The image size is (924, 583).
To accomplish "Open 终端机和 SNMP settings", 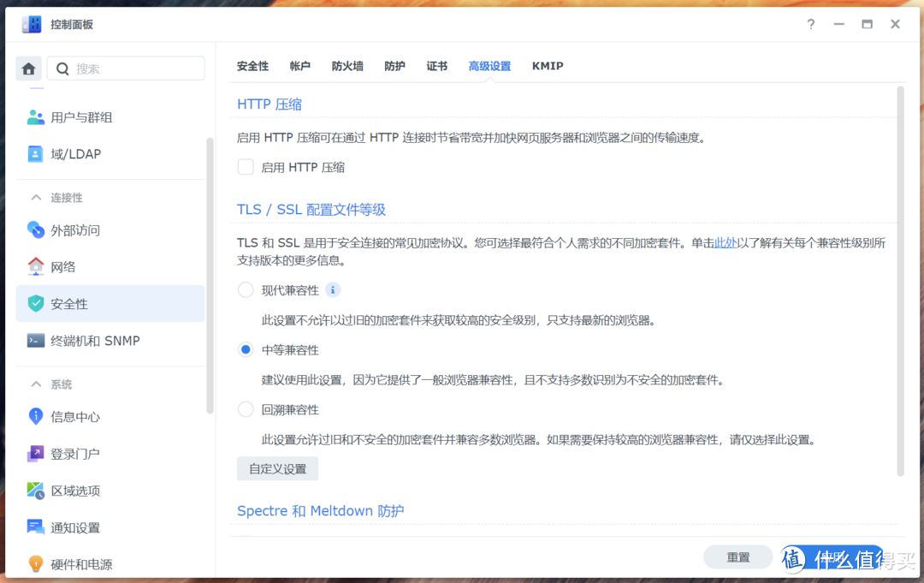I will click(x=97, y=340).
